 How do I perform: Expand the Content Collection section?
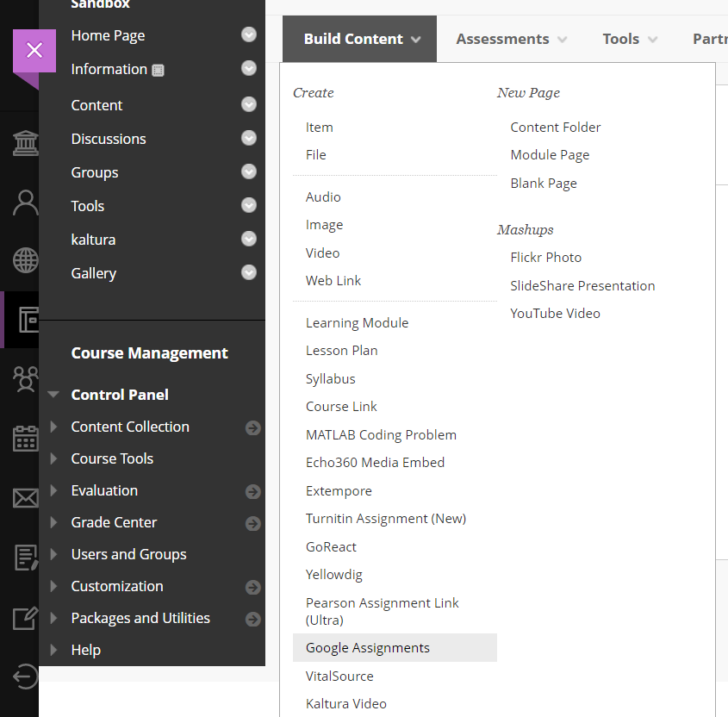[54, 427]
